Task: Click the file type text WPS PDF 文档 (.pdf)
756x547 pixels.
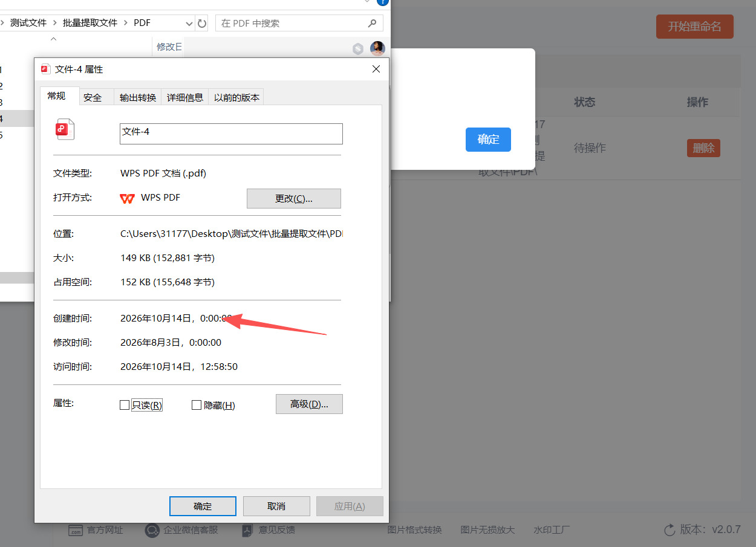Action: coord(163,173)
